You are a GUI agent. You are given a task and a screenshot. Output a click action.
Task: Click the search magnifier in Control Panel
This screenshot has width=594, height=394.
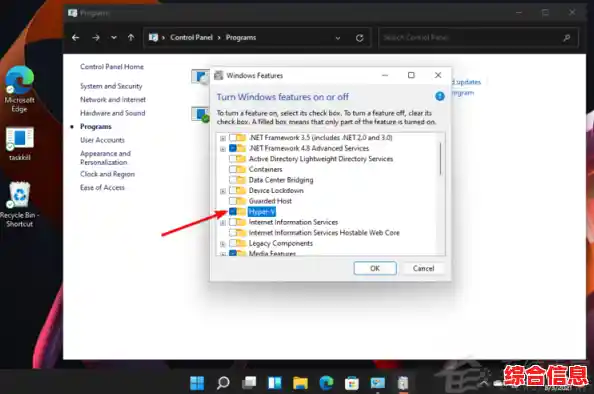click(567, 38)
